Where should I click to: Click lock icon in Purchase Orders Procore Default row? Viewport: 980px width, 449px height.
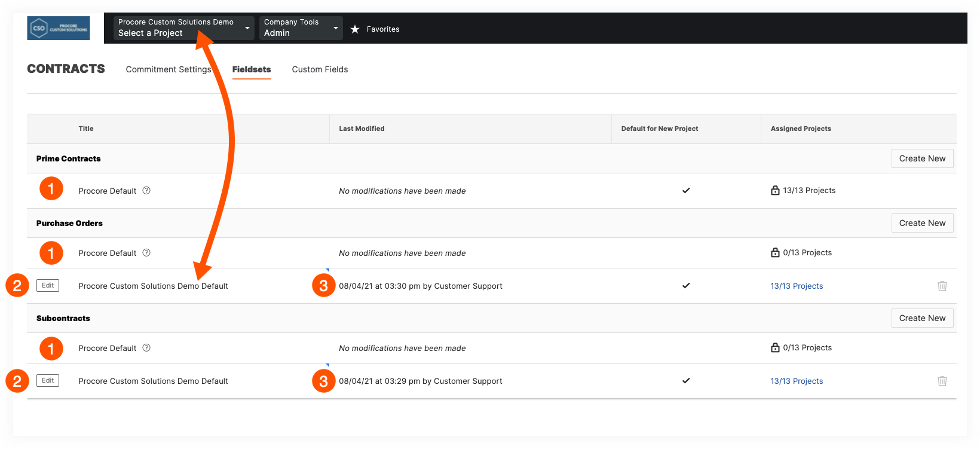[775, 252]
